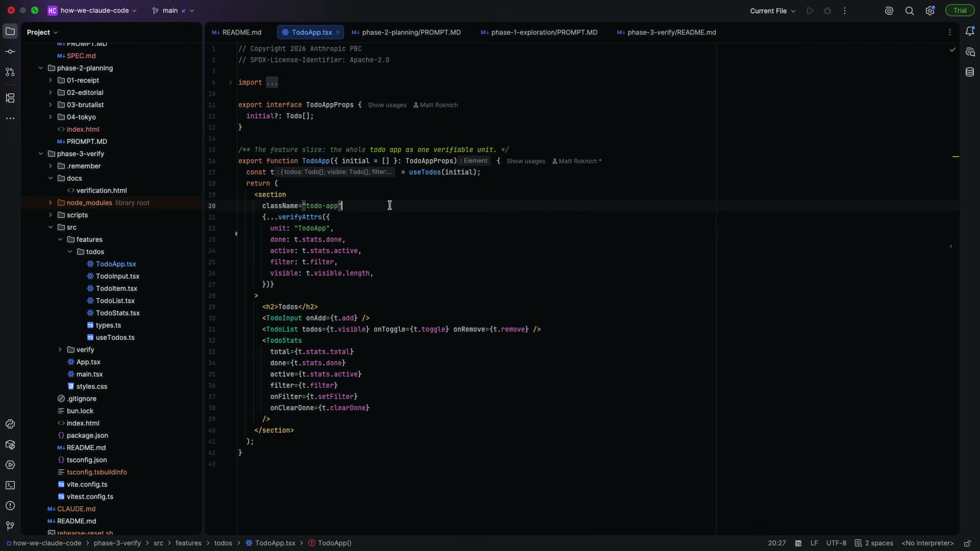Open the Python Console tool icon
The height and width of the screenshot is (551, 980).
pos(10,424)
